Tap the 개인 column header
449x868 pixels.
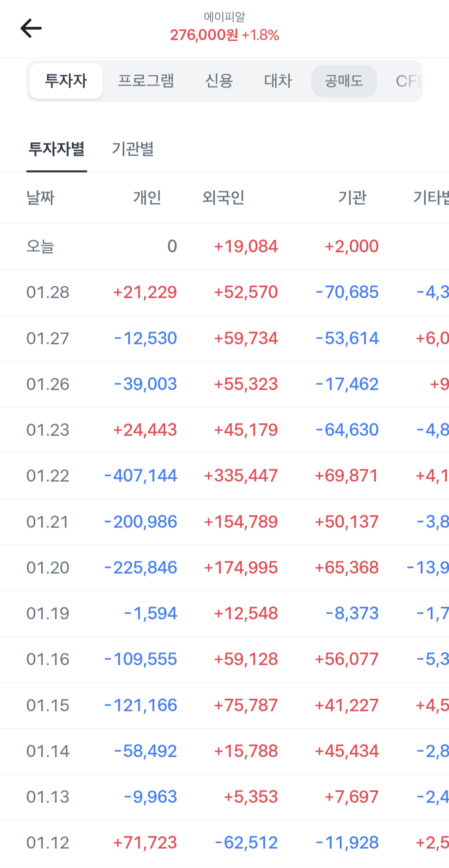(x=147, y=197)
